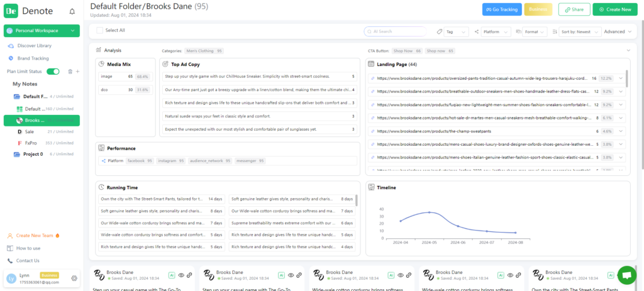The height and width of the screenshot is (291, 644).
Task: Click the icon before the Format filter
Action: click(518, 31)
